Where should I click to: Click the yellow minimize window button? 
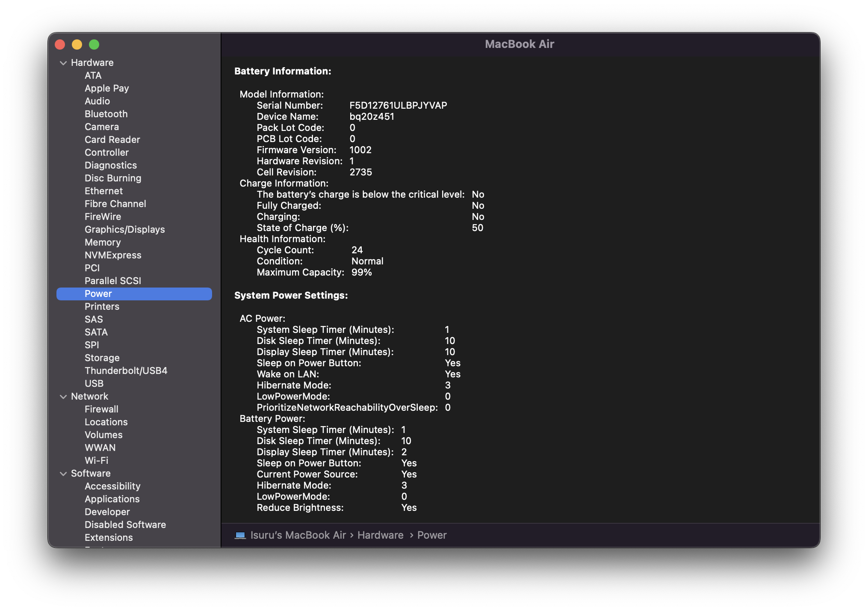(77, 44)
